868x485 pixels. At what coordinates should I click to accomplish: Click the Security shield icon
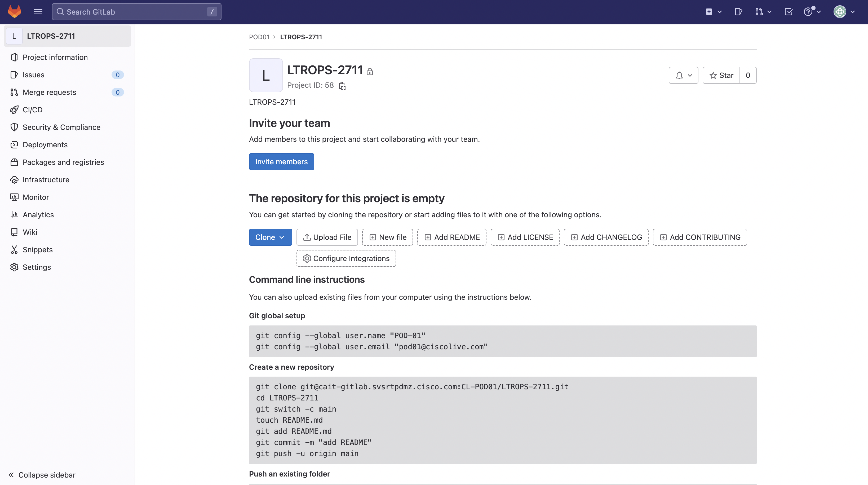[14, 127]
